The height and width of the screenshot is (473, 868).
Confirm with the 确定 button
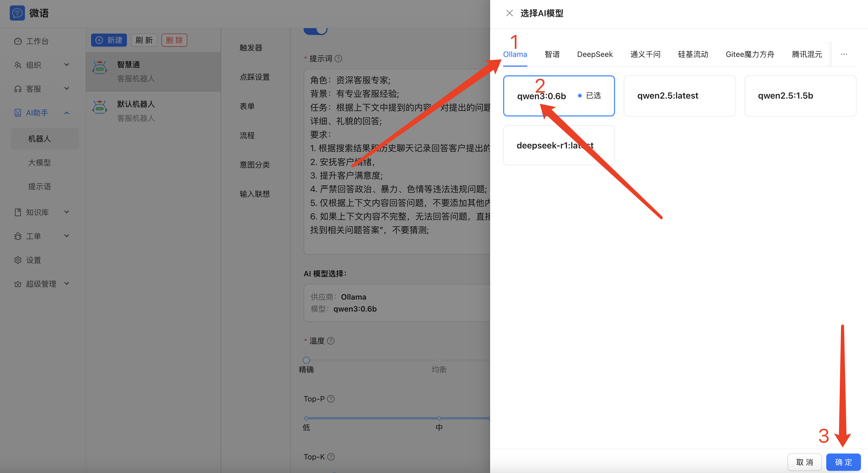coord(843,462)
